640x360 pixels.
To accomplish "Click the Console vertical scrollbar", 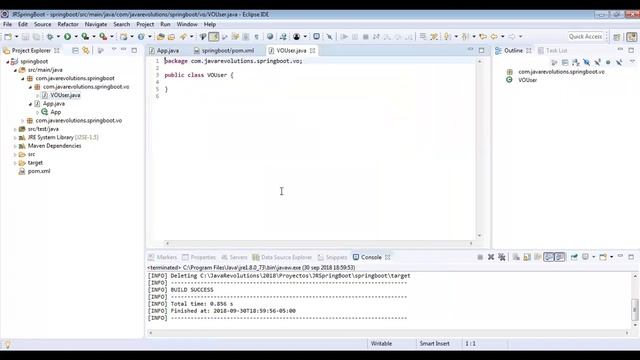I will click(x=635, y=300).
